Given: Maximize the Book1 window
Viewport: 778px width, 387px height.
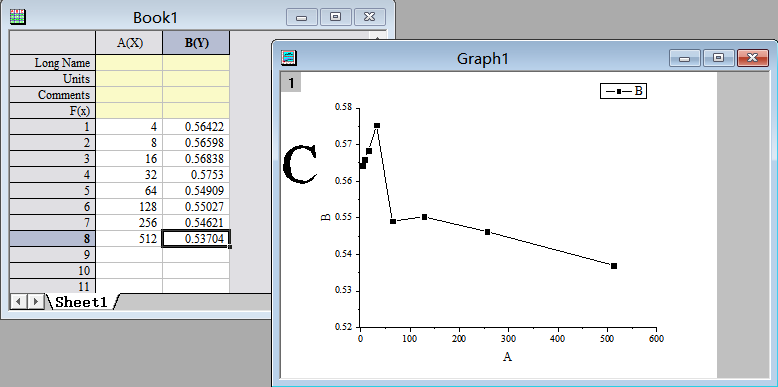Looking at the screenshot, I should [335, 17].
